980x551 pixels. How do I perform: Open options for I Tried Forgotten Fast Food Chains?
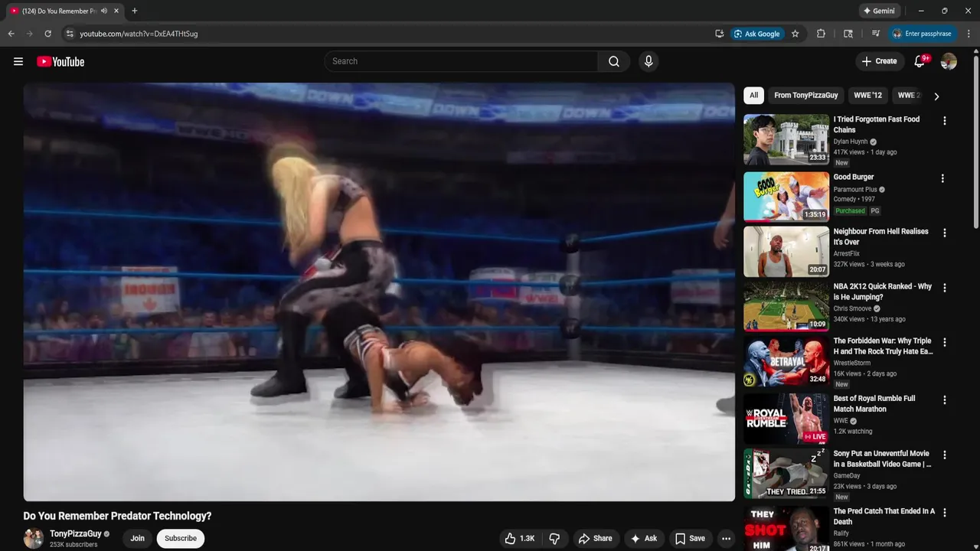click(944, 121)
